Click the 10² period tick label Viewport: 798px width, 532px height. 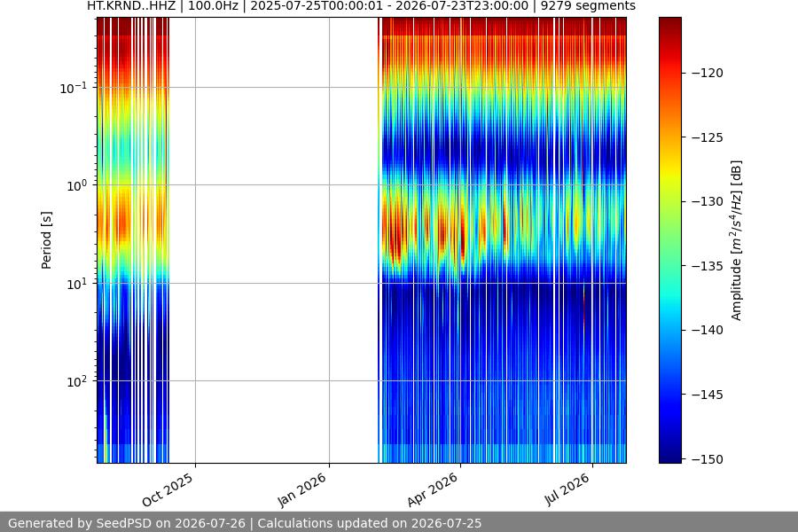[x=76, y=381]
